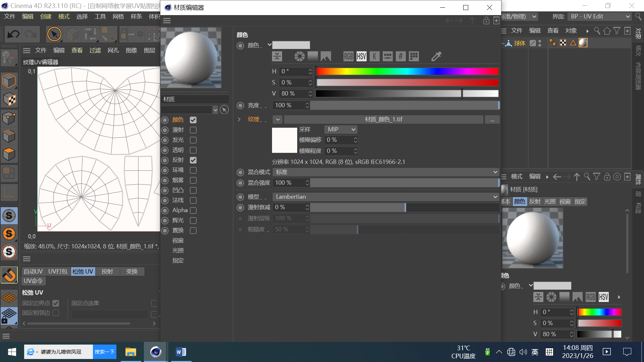Click the 材质_颜色_1.tif texture button
The width and height of the screenshot is (644, 362).
pos(383,119)
